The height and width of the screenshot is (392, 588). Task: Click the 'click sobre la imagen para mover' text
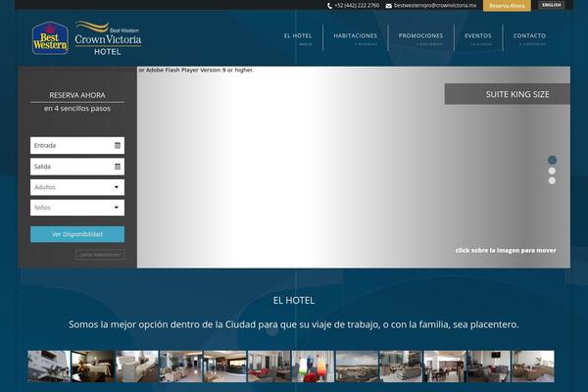click(506, 250)
